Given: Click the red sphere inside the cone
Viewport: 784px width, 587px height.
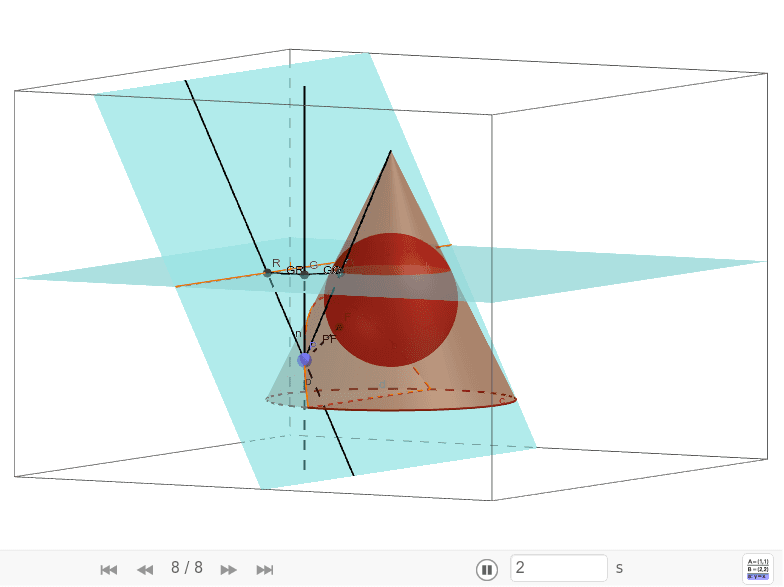Looking at the screenshot, I should (392, 300).
